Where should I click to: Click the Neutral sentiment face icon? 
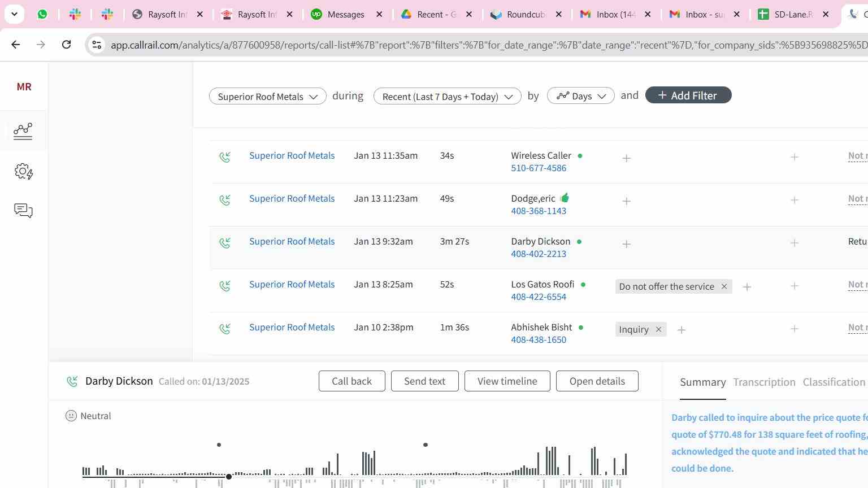(71, 416)
